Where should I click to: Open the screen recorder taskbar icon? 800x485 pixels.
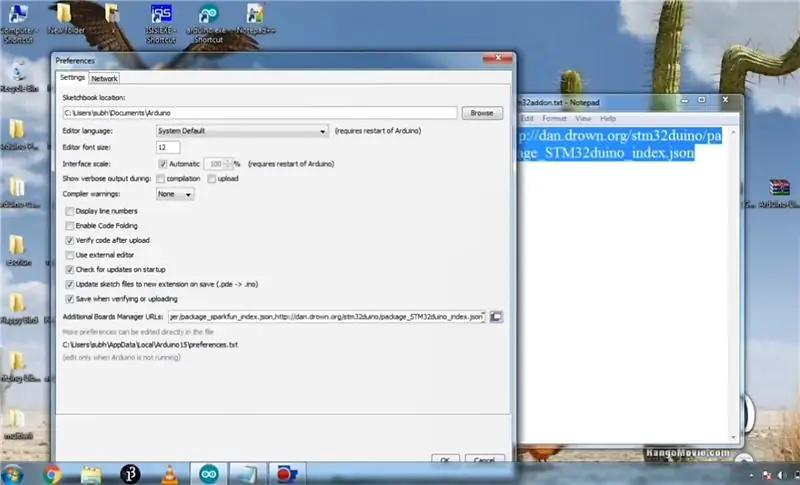click(287, 474)
